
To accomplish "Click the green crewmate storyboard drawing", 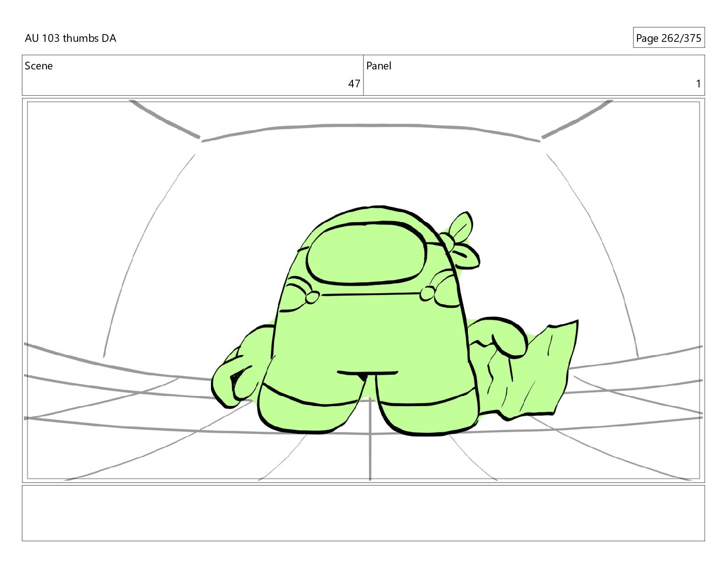I will point(394,321).
